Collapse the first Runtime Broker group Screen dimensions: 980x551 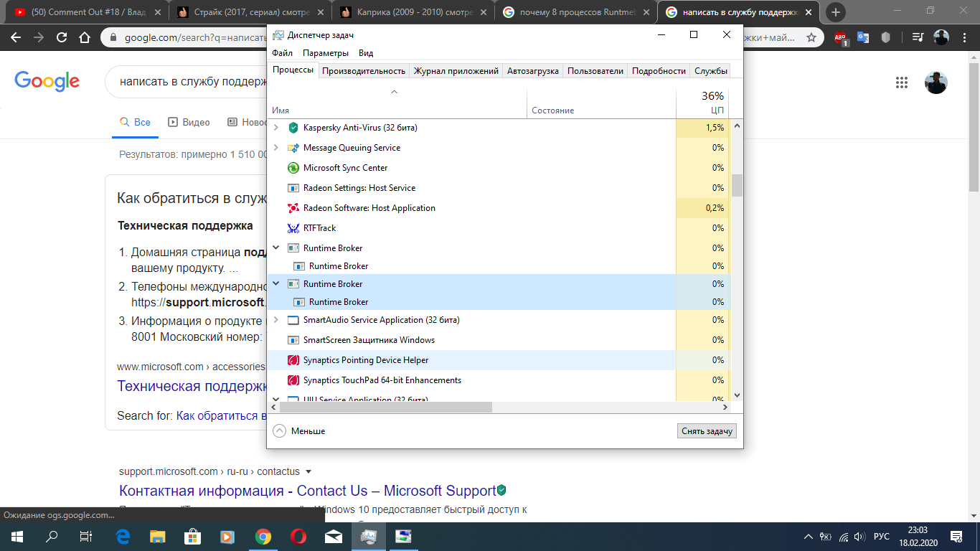pos(276,248)
